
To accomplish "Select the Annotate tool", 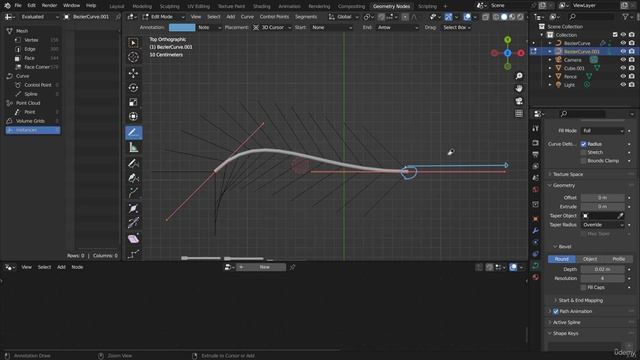I will (x=133, y=133).
